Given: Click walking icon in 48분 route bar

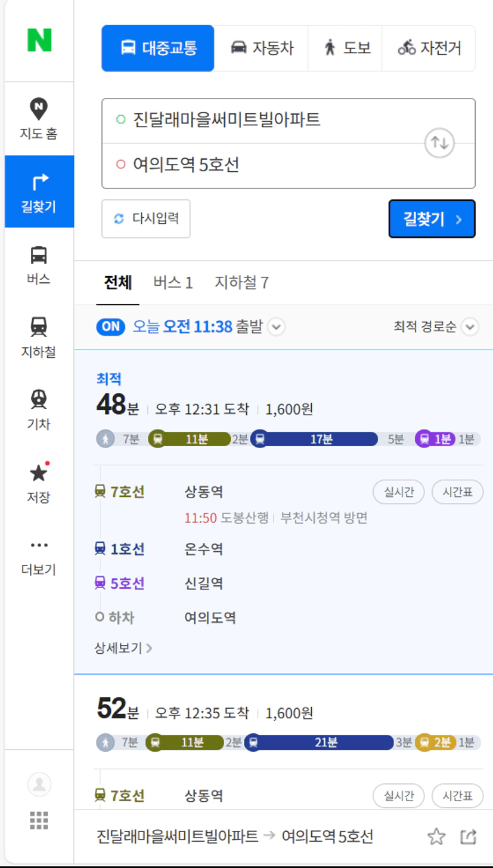Looking at the screenshot, I should 106,439.
